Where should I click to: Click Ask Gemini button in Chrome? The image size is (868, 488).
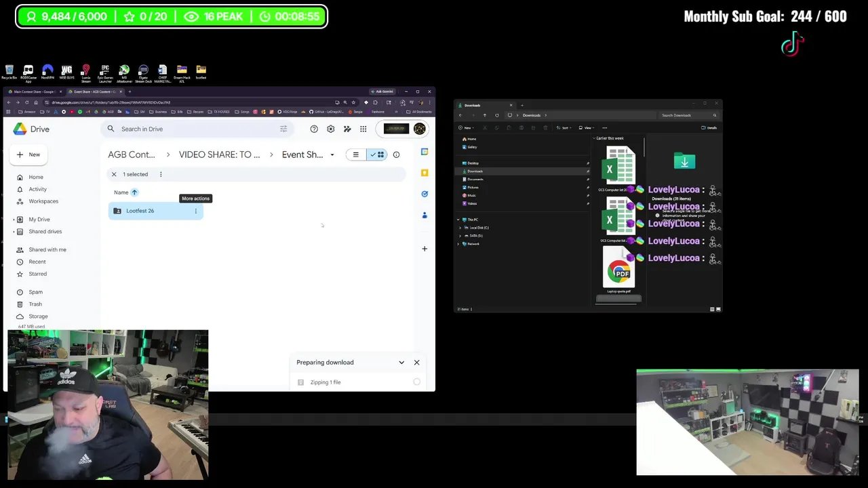point(382,91)
